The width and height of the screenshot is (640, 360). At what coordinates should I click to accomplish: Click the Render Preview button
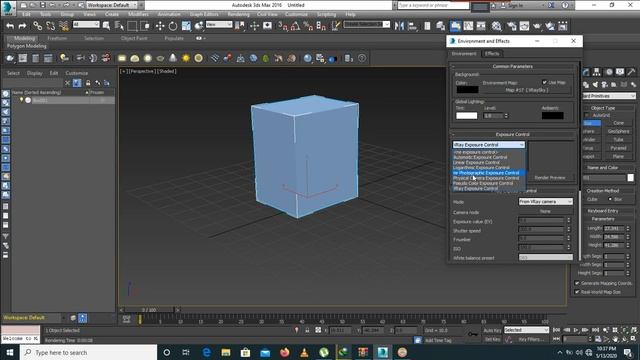[x=550, y=178]
